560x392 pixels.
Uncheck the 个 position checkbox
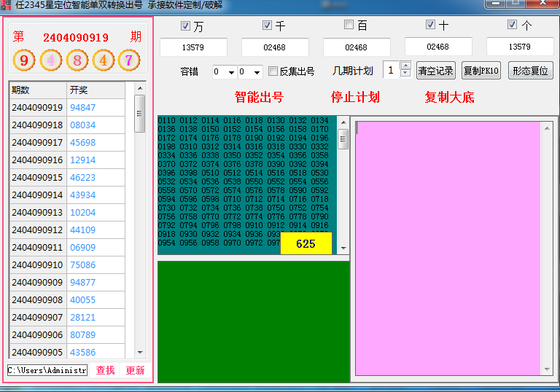pos(512,25)
